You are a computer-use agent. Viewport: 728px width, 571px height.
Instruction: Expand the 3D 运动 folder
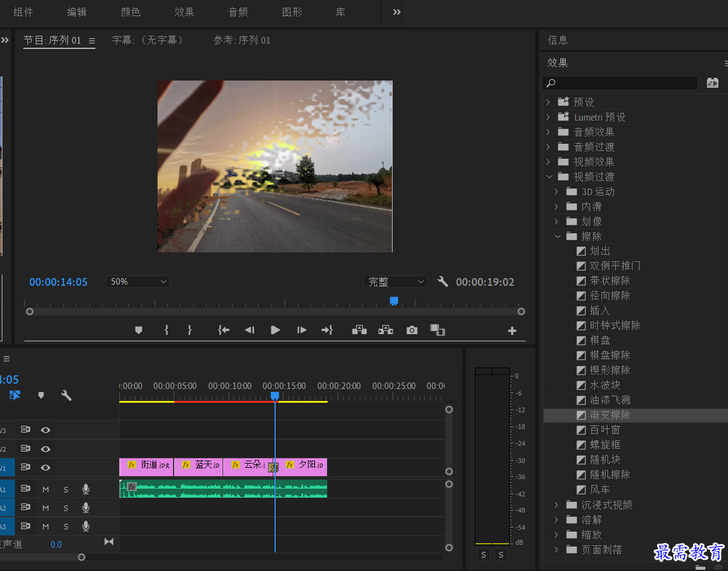tap(557, 192)
